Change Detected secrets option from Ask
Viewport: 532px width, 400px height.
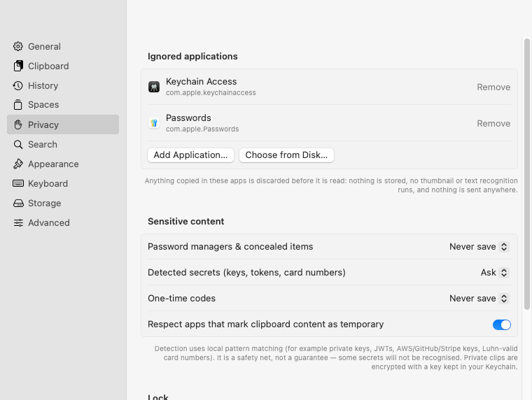pos(494,273)
